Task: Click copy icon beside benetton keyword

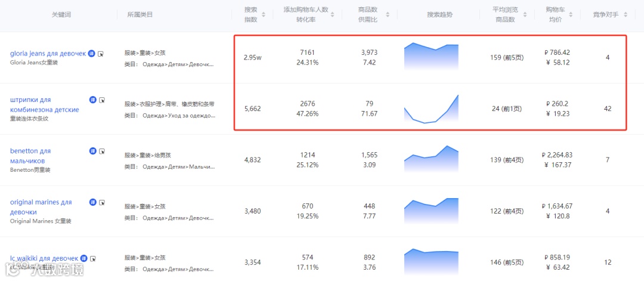Action: 103,151
